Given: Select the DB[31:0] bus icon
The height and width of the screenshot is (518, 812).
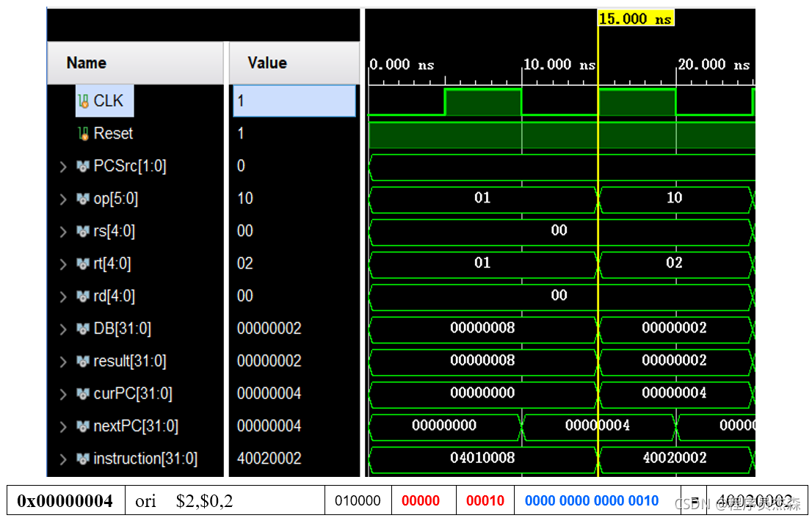Looking at the screenshot, I should 83,329.
